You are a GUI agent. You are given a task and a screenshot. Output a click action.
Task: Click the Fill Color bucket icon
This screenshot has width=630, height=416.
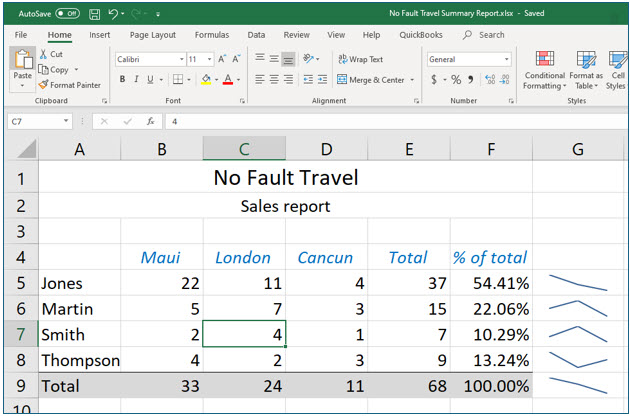[206, 79]
